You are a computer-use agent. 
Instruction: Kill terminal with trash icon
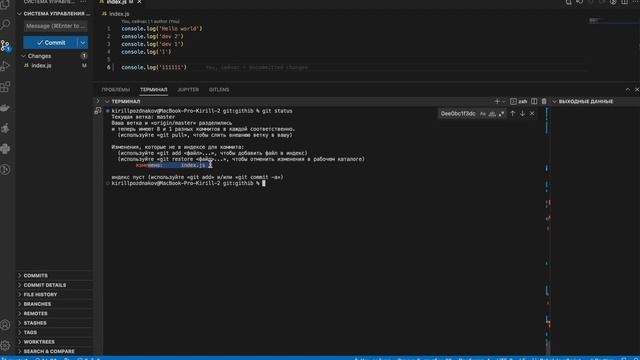click(x=544, y=101)
